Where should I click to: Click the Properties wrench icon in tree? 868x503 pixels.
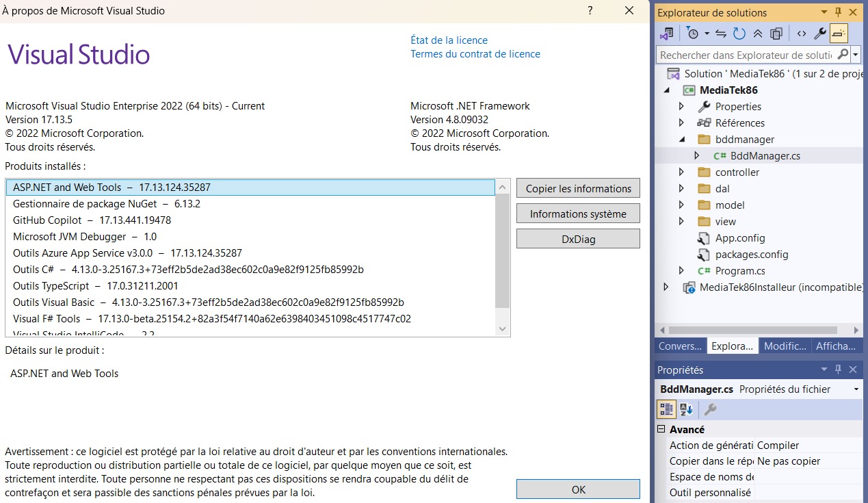pyautogui.click(x=704, y=107)
